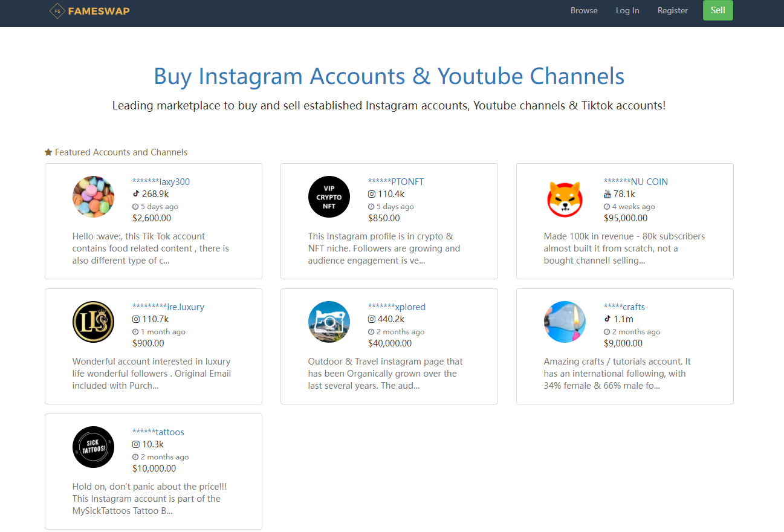Click the TikTok icon beside 1.1m

tap(607, 319)
